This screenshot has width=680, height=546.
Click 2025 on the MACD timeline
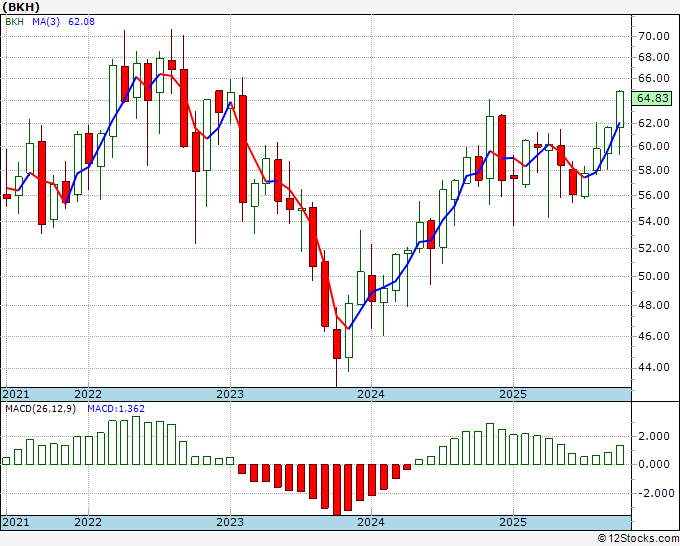click(x=513, y=522)
